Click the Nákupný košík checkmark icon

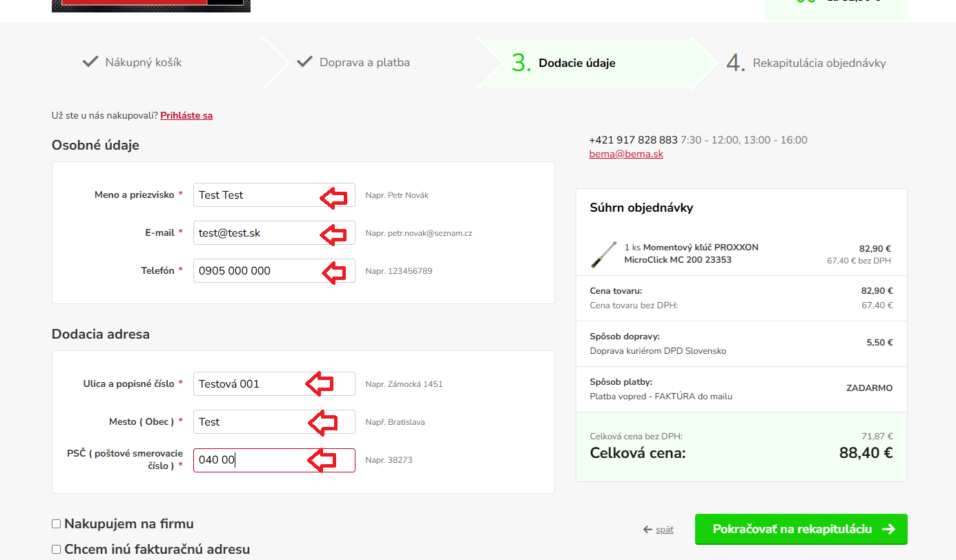90,62
